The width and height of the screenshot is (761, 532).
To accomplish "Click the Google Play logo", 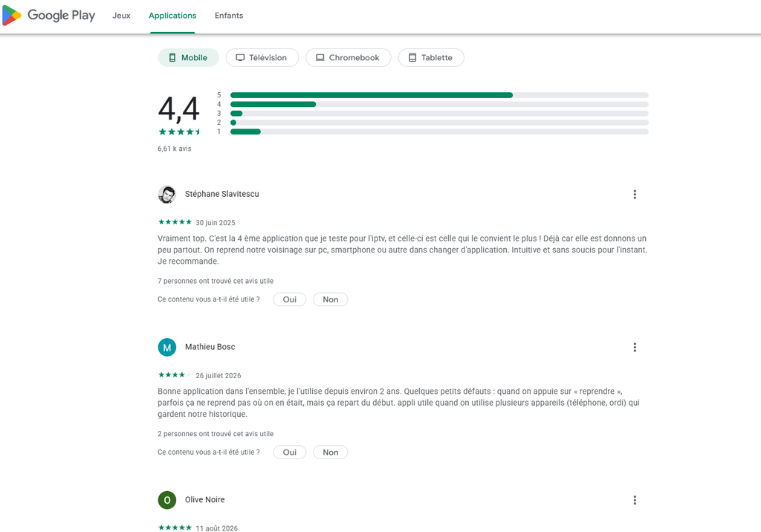I will click(x=48, y=16).
